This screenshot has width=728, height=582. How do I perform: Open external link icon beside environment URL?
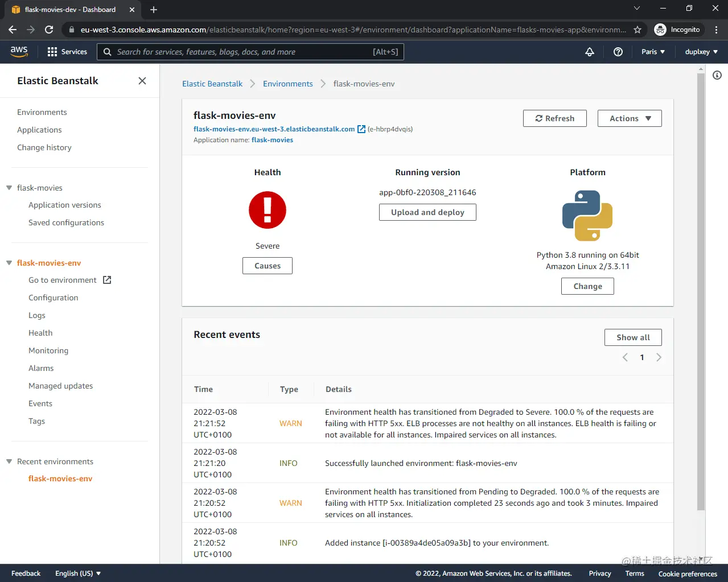click(361, 129)
